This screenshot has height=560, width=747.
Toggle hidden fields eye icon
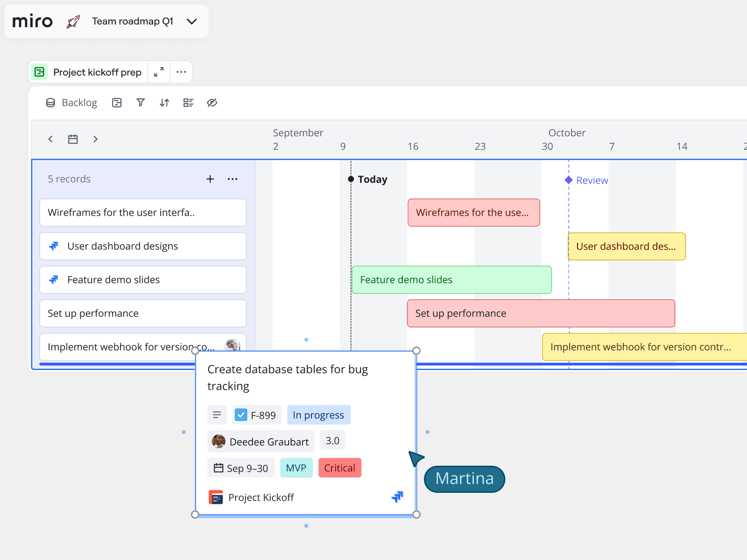[212, 103]
